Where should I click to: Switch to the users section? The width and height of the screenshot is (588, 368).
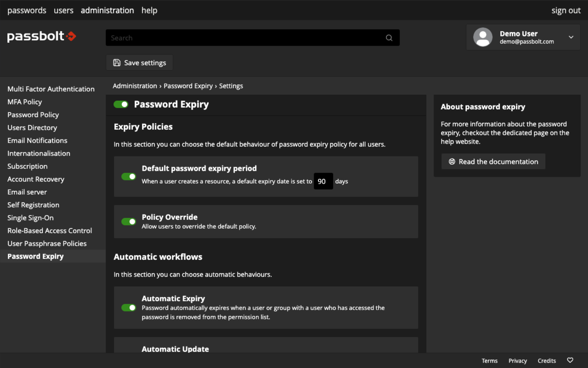[x=63, y=10]
